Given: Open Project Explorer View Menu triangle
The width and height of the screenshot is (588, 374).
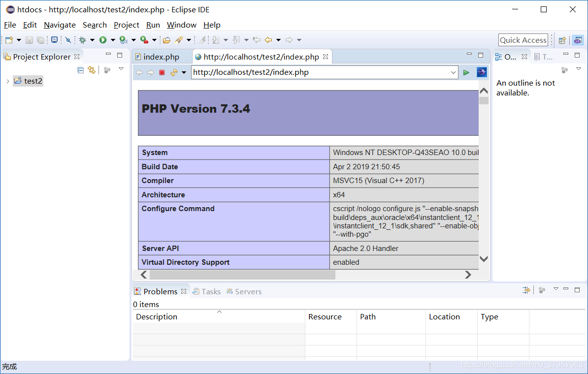Looking at the screenshot, I should point(121,69).
